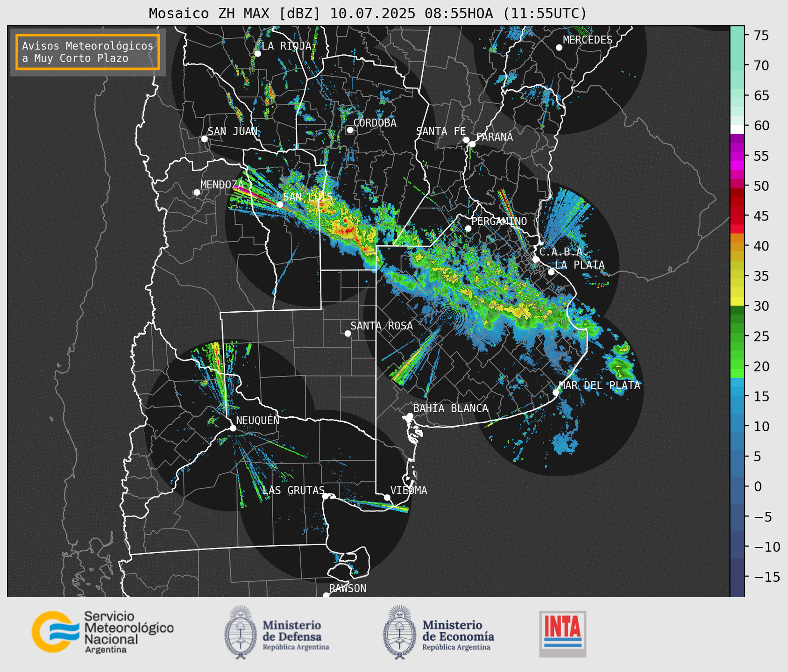Click the 75 tick label on colorbar

pyautogui.click(x=761, y=36)
